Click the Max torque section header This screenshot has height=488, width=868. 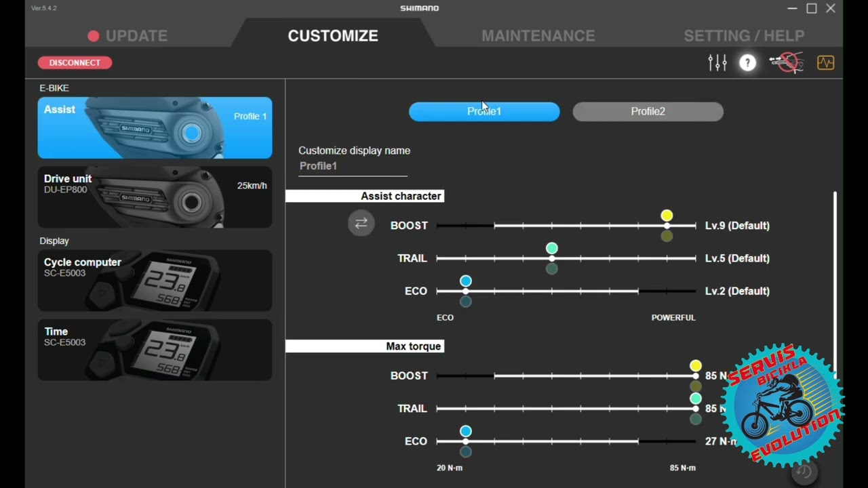click(x=365, y=346)
